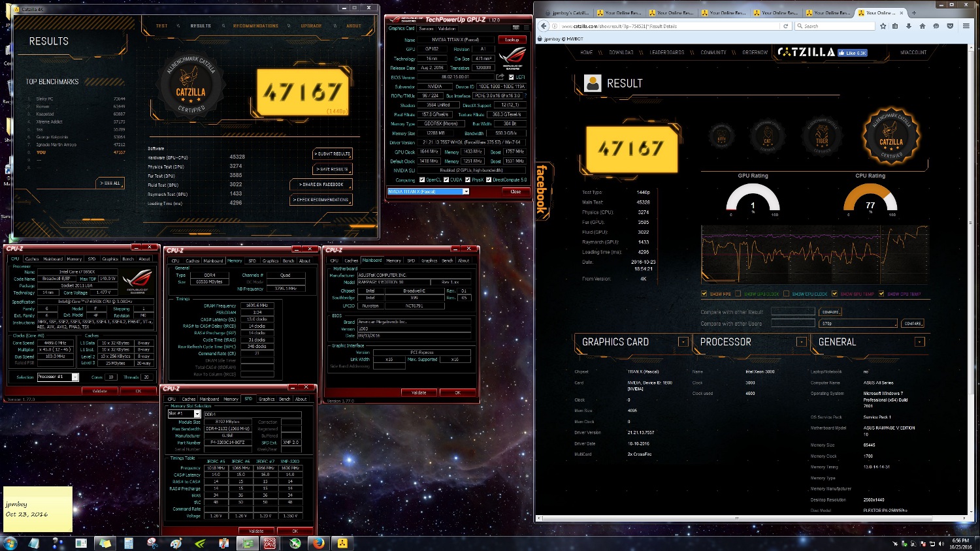The width and height of the screenshot is (980, 551).
Task: Click the Compare with other Result input field
Action: coord(792,312)
